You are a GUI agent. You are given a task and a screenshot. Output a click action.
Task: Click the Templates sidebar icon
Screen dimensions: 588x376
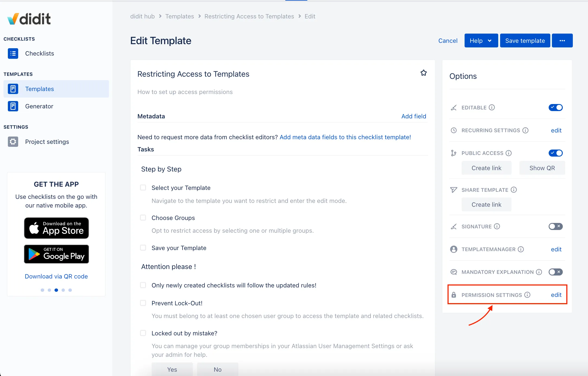coord(13,89)
